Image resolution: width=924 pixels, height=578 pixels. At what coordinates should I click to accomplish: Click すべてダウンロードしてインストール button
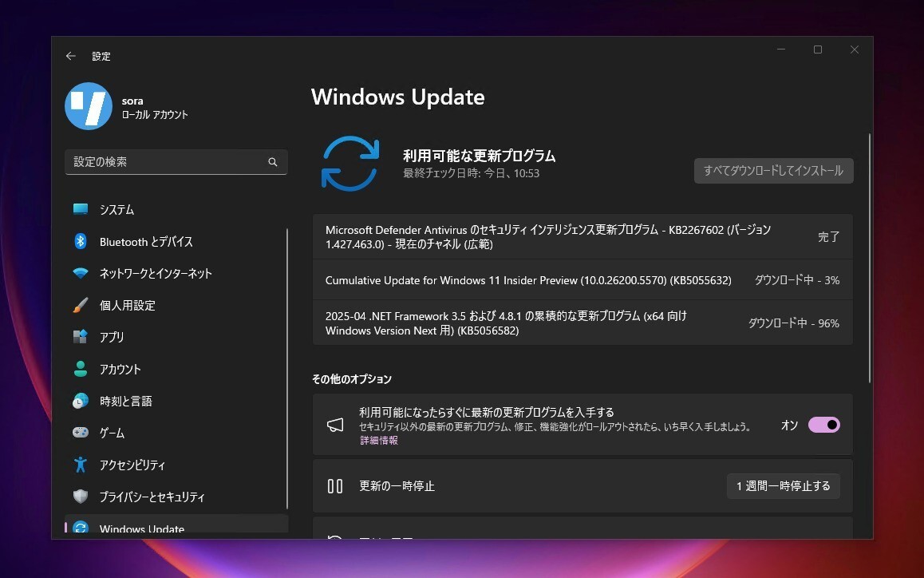[773, 171]
